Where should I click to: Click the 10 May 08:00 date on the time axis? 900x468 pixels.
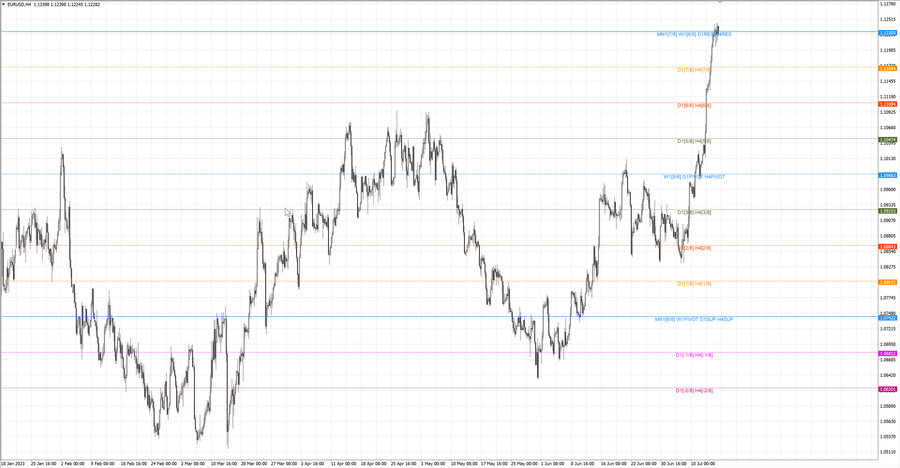[x=464, y=463]
